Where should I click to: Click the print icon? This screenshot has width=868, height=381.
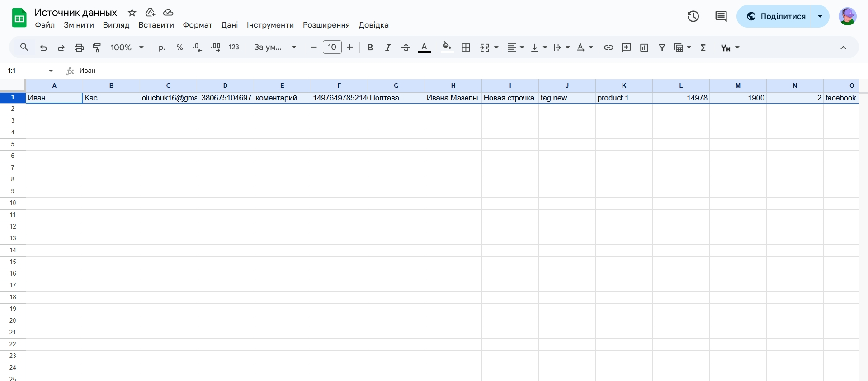(79, 48)
